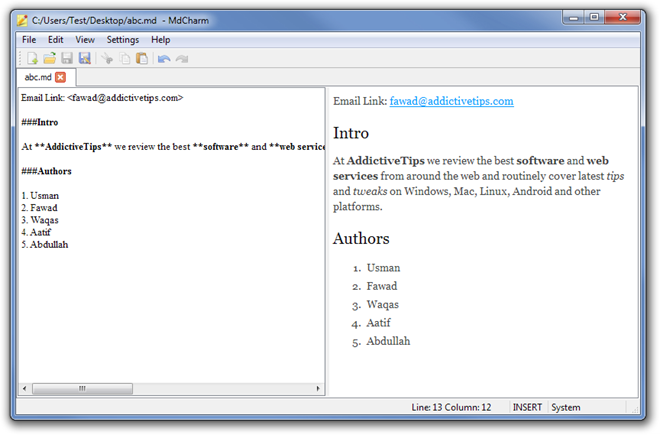The height and width of the screenshot is (435, 660).
Task: Click the Redo arrow icon
Action: click(x=182, y=59)
